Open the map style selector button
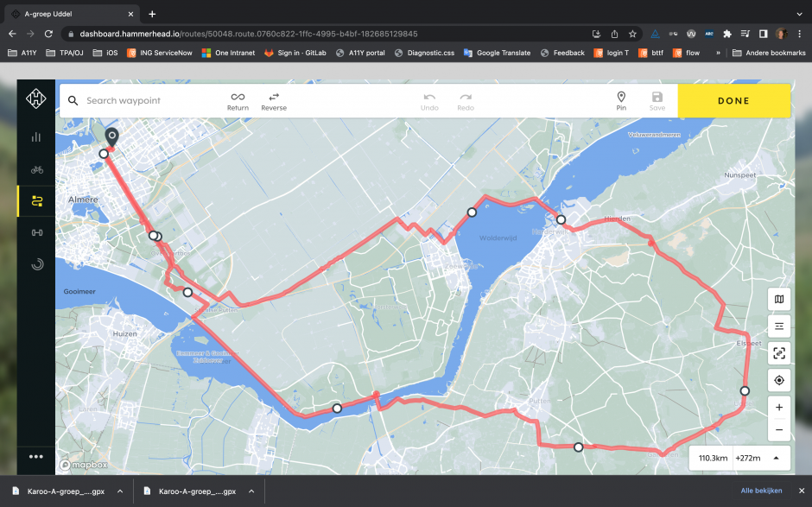 click(779, 299)
